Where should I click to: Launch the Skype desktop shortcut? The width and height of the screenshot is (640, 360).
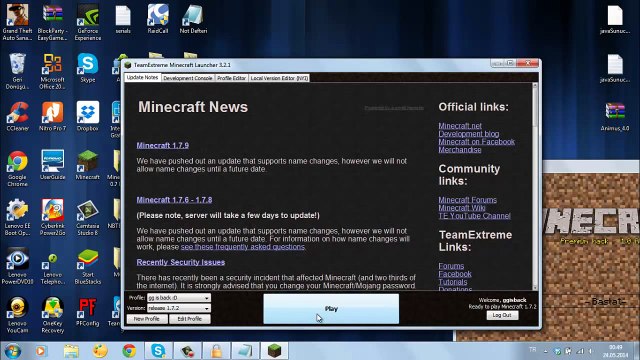(88, 68)
